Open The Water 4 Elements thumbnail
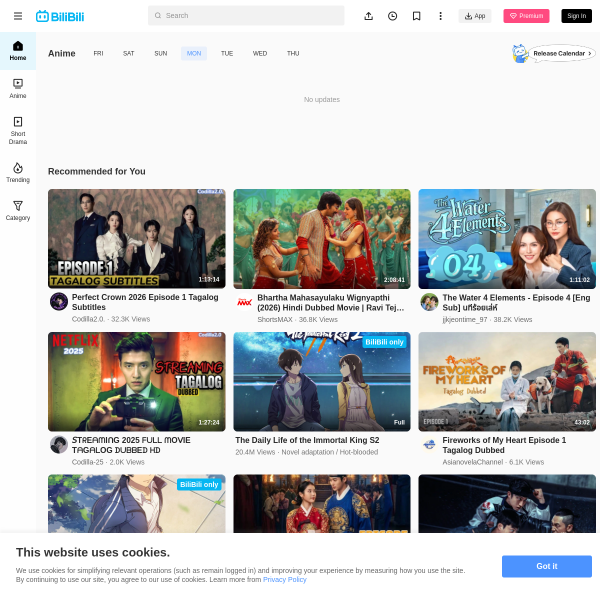Viewport: 600px width, 600px height. (507, 239)
